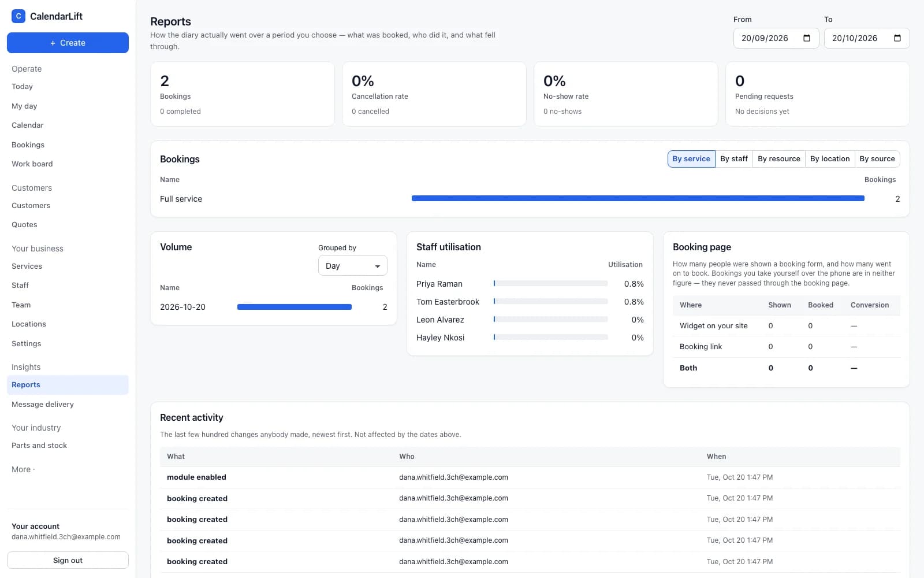Click Leon Alvarez in Staff utilisation
924x578 pixels.
[x=440, y=320]
